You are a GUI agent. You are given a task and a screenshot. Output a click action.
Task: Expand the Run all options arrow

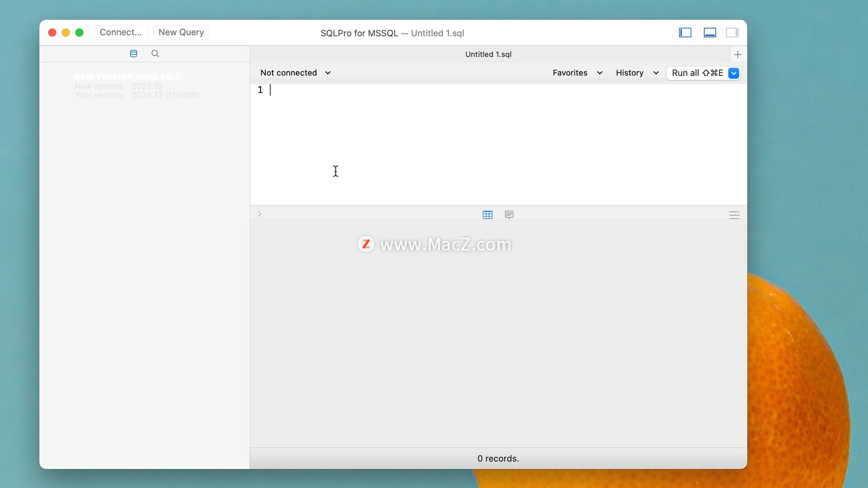coord(734,73)
